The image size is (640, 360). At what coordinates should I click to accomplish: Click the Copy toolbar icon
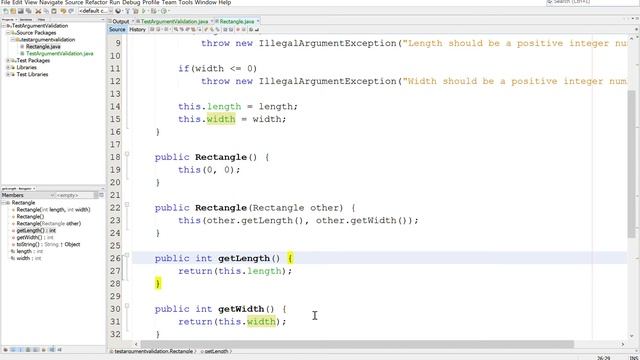[46, 11]
